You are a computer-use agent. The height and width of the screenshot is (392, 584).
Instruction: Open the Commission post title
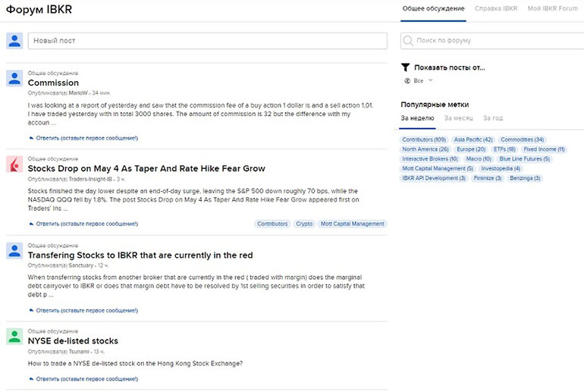[53, 83]
